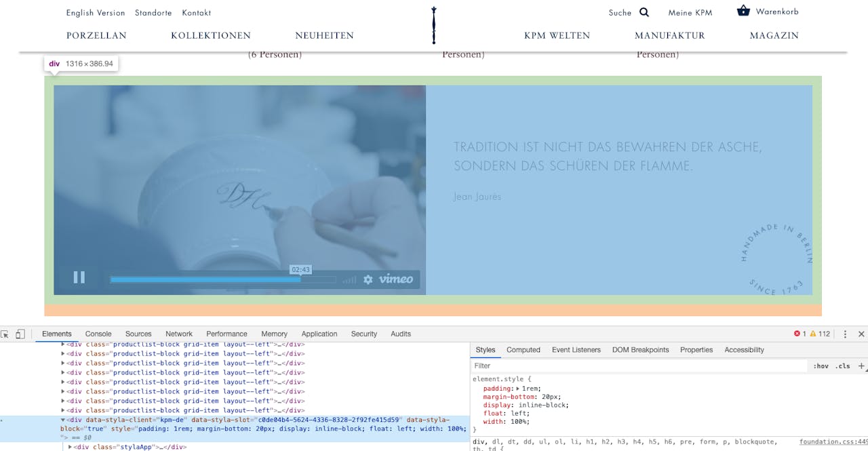868x451 pixels.
Task: Open DevTools three-dot customize menu
Action: (x=845, y=334)
